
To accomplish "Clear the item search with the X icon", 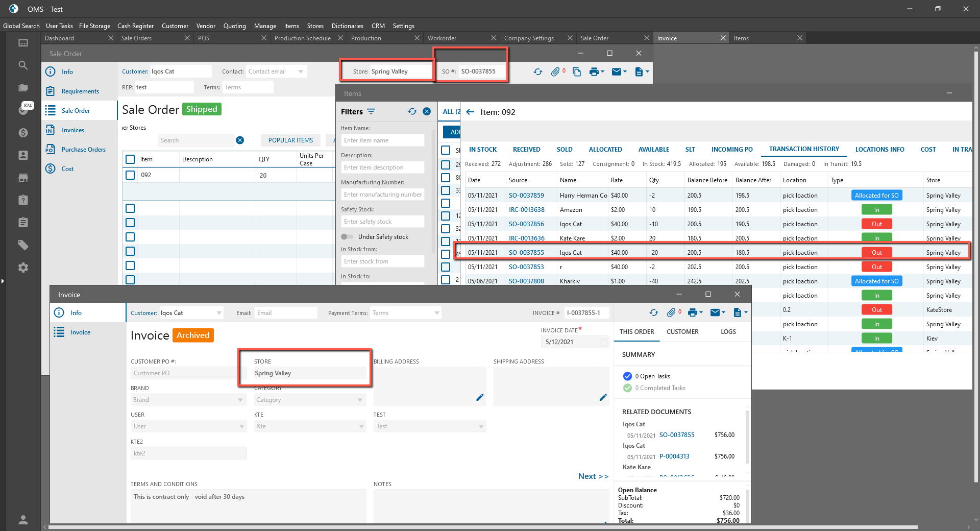I will (240, 140).
